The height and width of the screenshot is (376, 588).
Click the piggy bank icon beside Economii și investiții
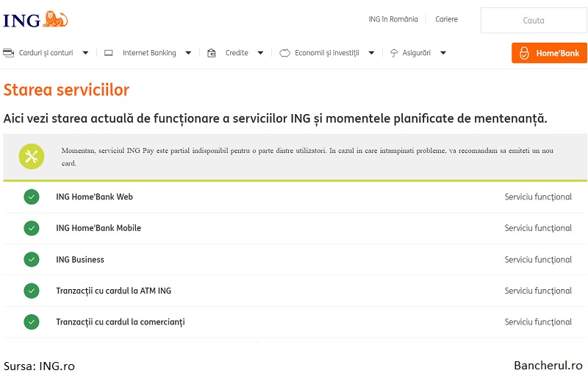click(x=284, y=53)
